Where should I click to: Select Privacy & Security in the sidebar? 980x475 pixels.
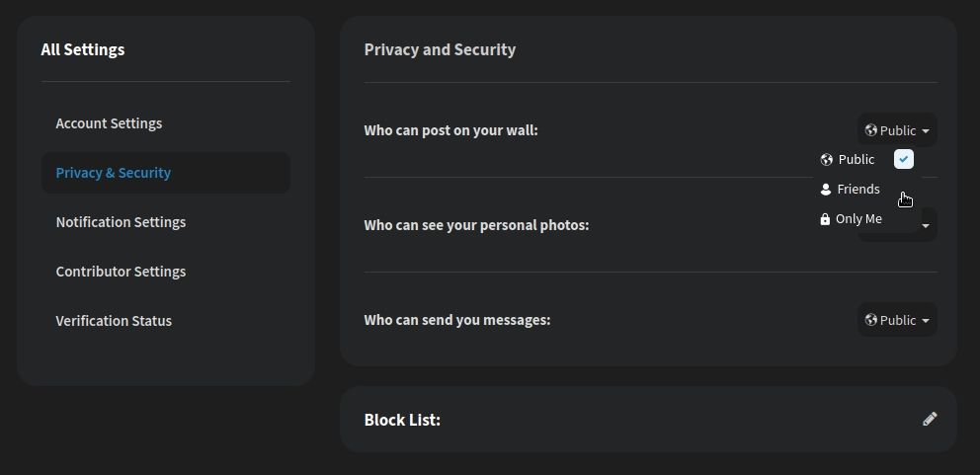point(114,173)
